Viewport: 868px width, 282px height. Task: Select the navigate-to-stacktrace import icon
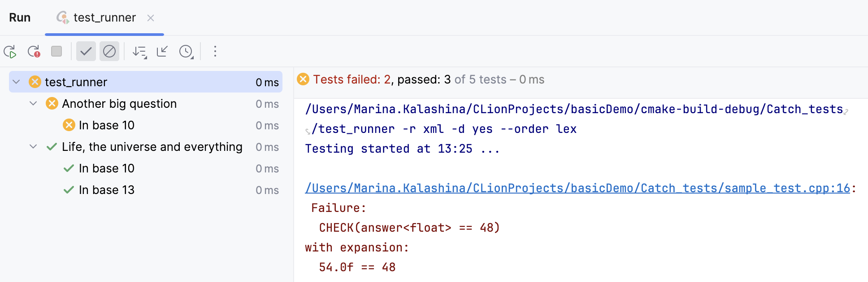pos(162,51)
